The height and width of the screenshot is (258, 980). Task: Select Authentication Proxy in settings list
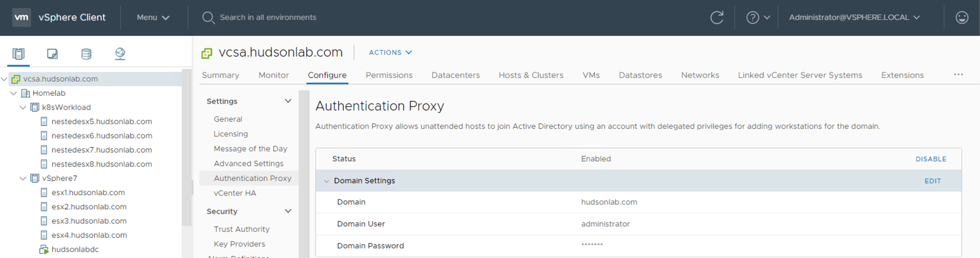252,178
